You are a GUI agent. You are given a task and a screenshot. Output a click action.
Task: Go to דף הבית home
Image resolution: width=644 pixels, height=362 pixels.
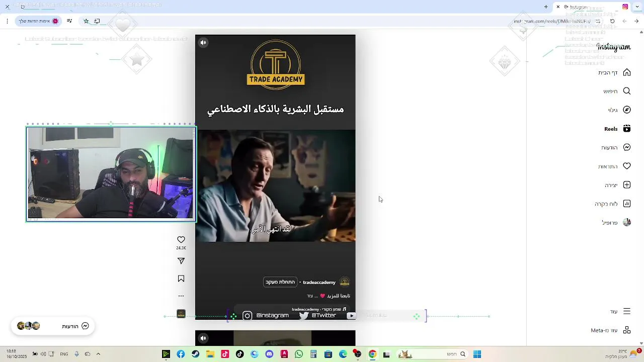click(614, 72)
